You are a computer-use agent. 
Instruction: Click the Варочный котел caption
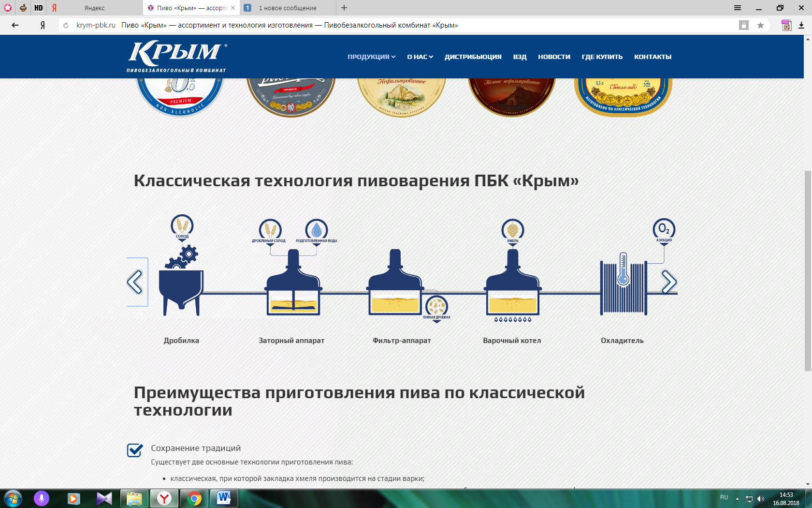click(x=512, y=341)
